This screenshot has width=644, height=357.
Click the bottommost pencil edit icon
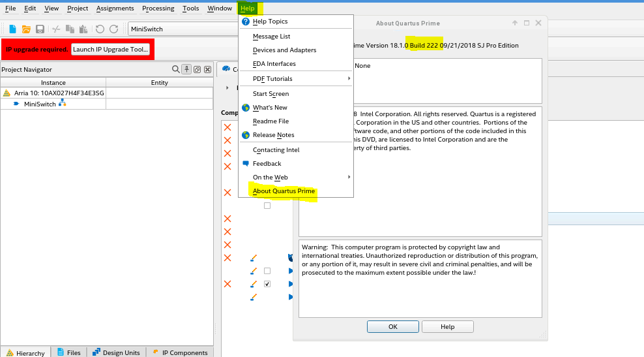point(254,297)
